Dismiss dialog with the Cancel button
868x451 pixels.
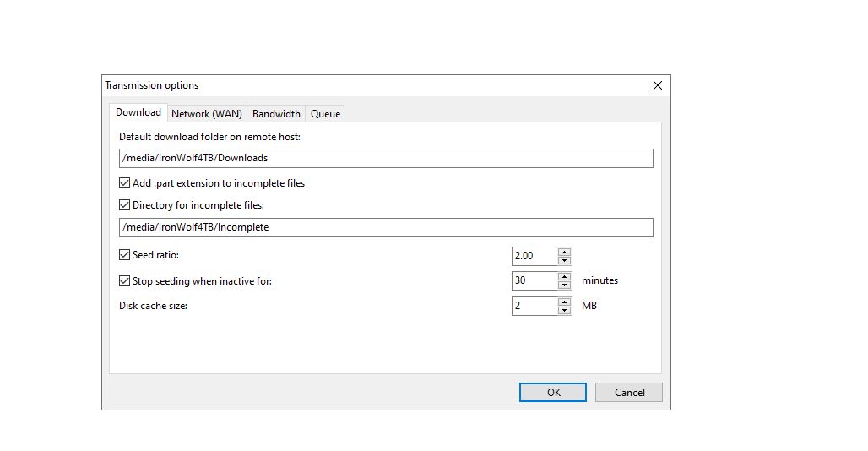click(629, 393)
